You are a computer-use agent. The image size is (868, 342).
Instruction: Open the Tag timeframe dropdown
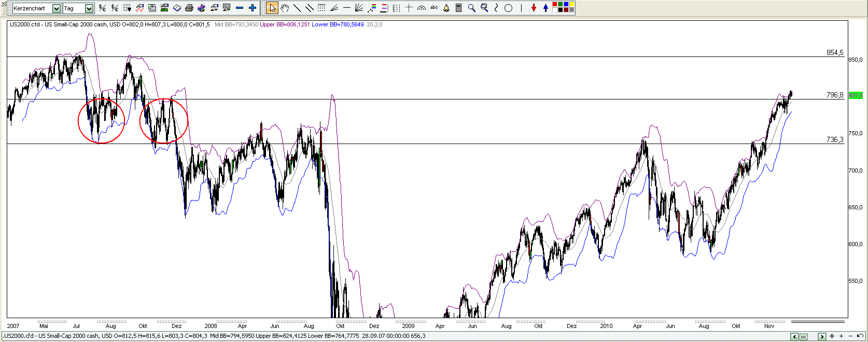pos(89,8)
